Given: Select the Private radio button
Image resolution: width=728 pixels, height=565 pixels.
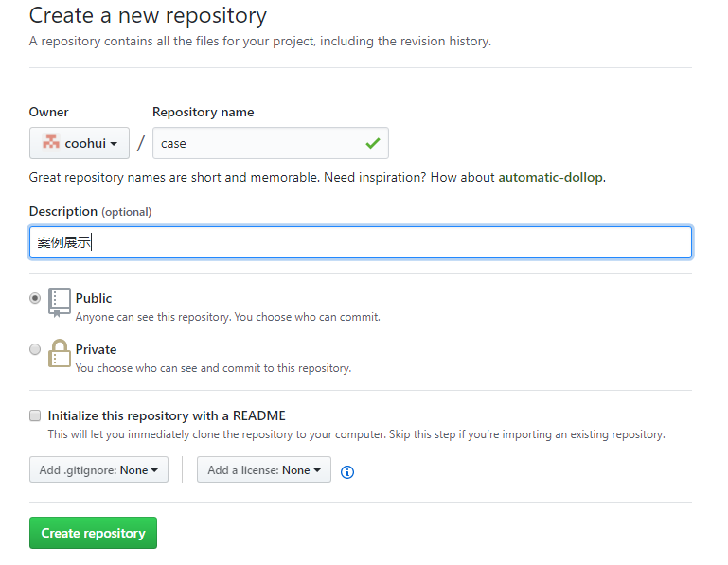Looking at the screenshot, I should click(35, 349).
